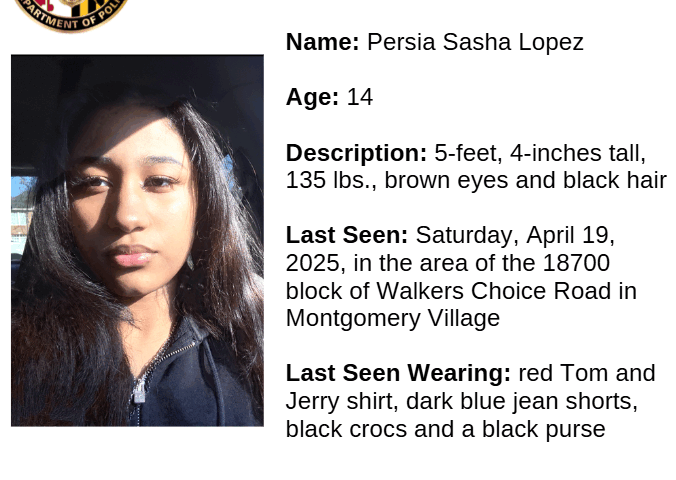
Task: Click the bold Age label
Action: (x=312, y=97)
